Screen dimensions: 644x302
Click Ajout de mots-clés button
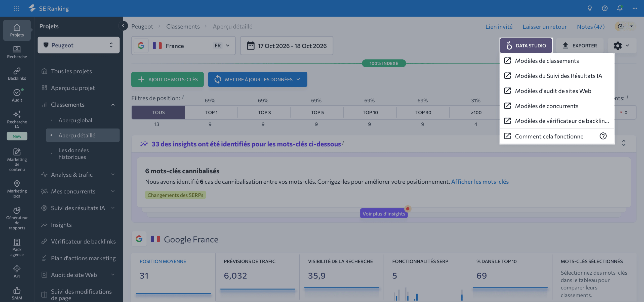167,79
